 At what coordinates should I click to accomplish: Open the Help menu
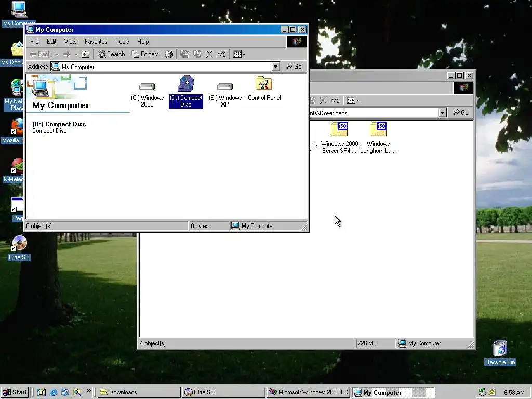[x=143, y=42]
